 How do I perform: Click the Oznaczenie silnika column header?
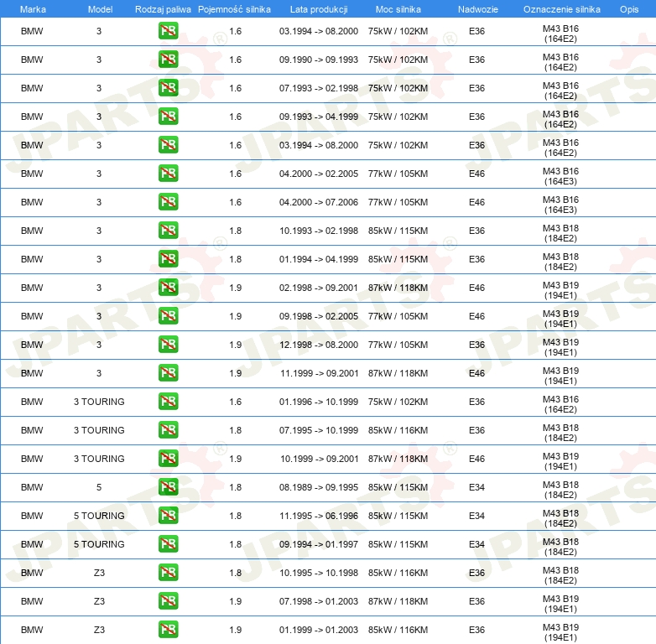click(562, 9)
